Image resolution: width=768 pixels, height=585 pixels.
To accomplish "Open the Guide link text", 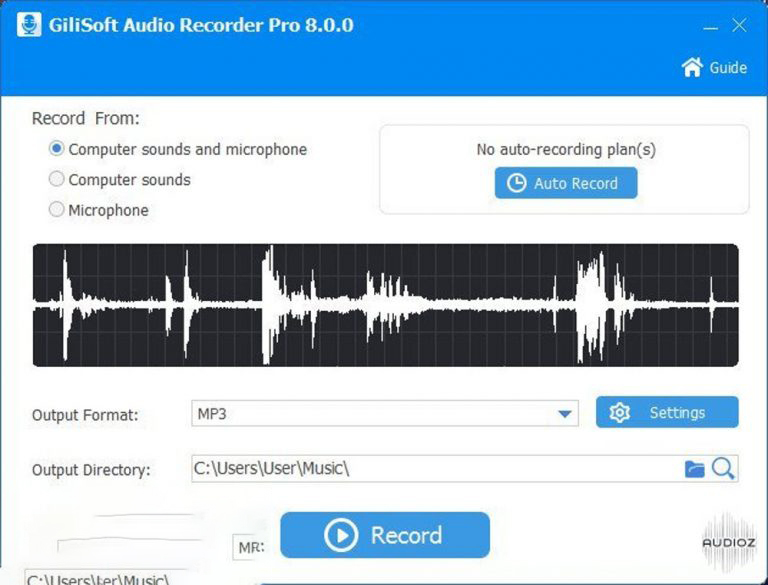I will pyautogui.click(x=728, y=68).
